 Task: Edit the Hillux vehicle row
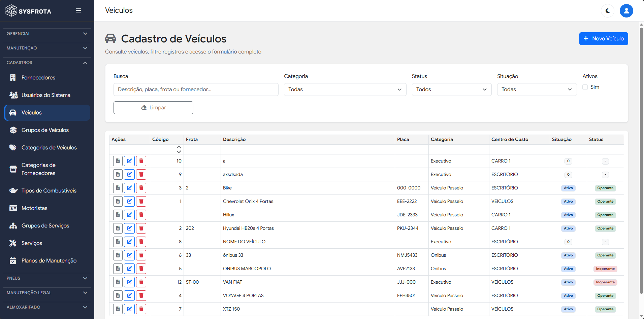pyautogui.click(x=129, y=215)
